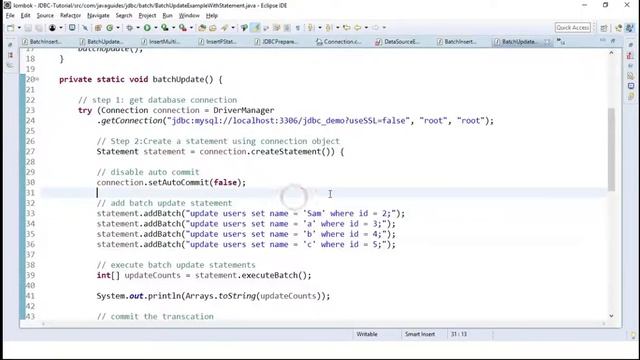Click the black circular toolbar icon

pos(52,28)
